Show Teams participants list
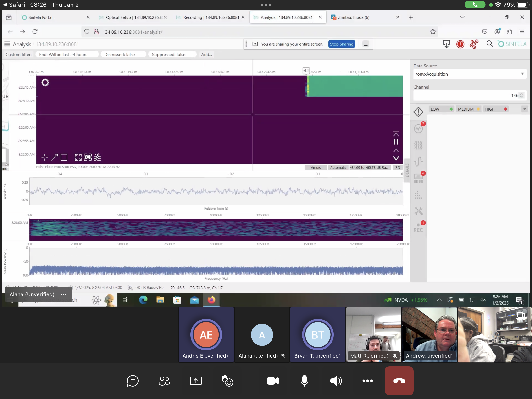532x399 pixels. tap(164, 381)
